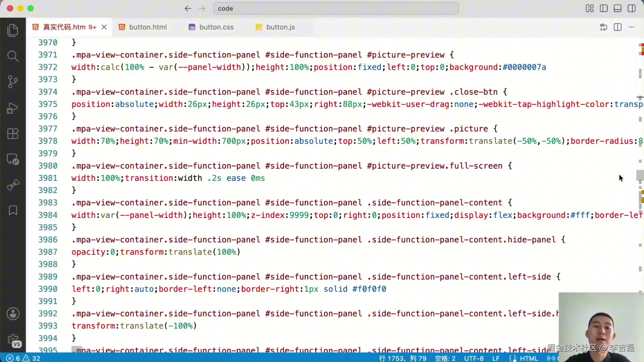Open the Bookmarks panel
This screenshot has height=362, width=644.
pyautogui.click(x=13, y=210)
